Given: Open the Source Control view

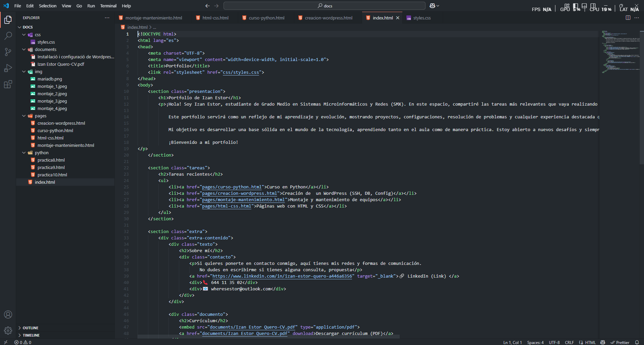Looking at the screenshot, I should (x=8, y=52).
